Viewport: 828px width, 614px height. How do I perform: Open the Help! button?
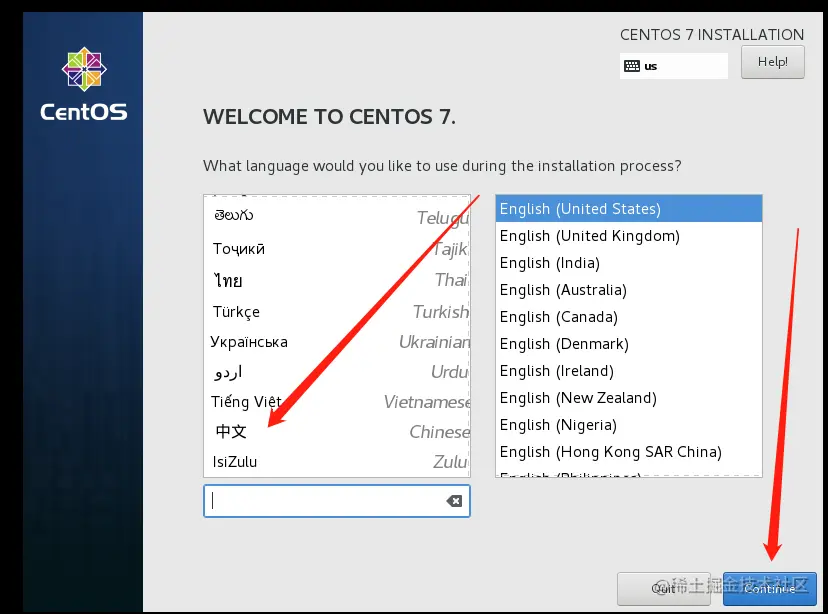coord(773,62)
